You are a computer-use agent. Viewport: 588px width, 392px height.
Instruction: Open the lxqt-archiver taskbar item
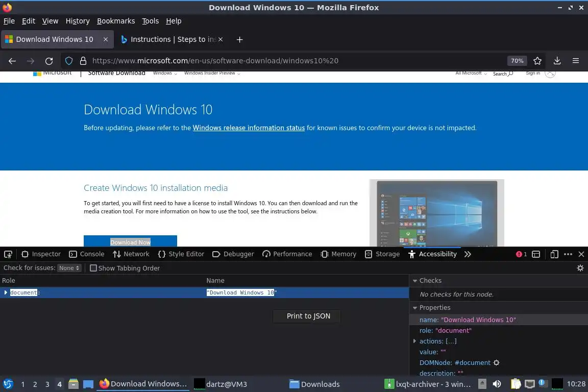click(x=428, y=384)
